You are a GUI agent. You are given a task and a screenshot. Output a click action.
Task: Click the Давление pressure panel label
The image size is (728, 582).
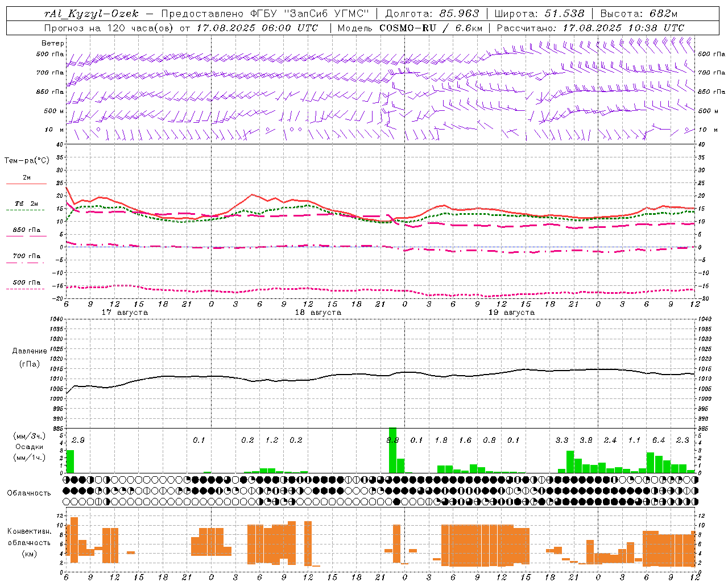coord(30,351)
